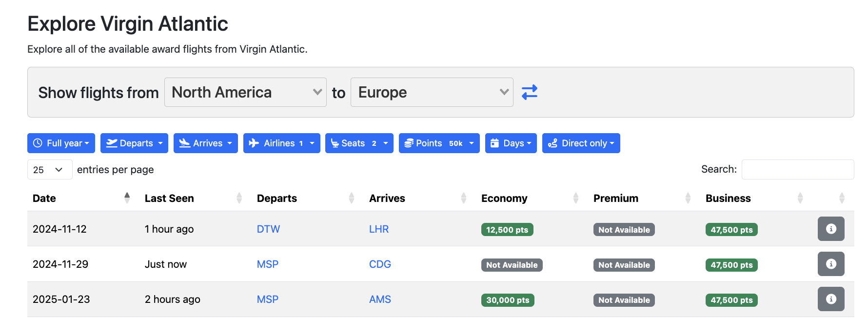The image size is (868, 318).
Task: Open the Airlines filter menu
Action: pyautogui.click(x=281, y=143)
